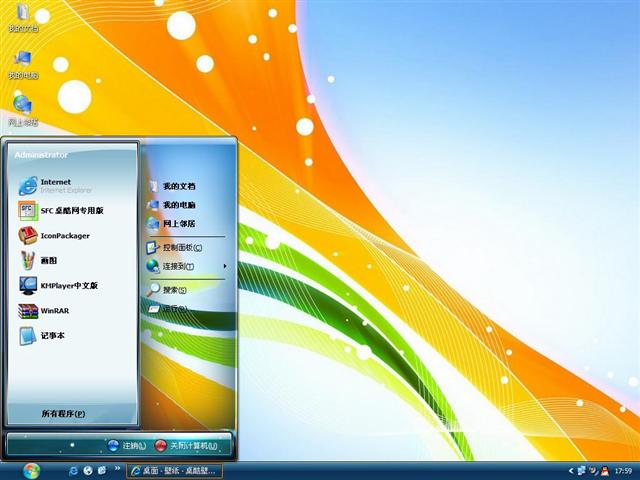Click the globe icon in Quick Launch

pos(88,471)
